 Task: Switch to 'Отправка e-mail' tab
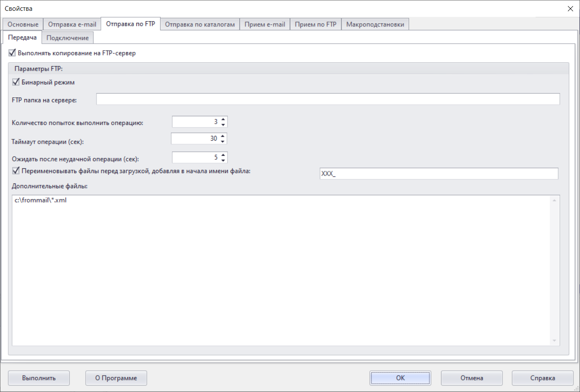72,24
